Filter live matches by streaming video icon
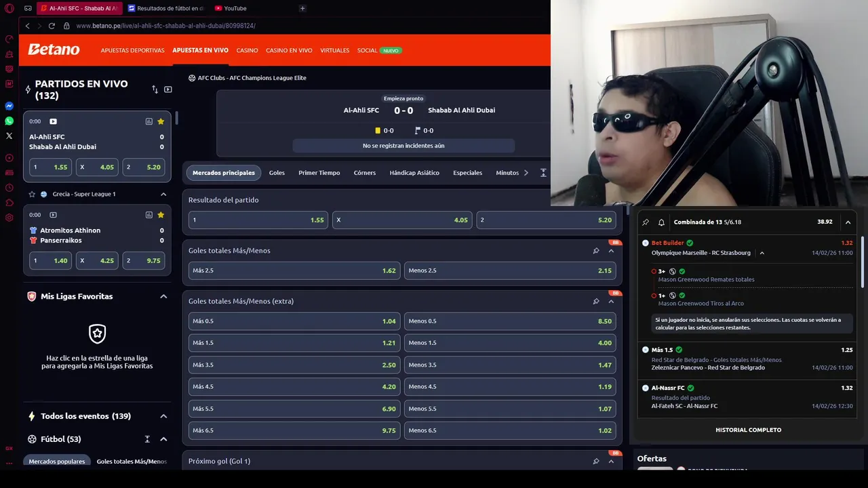The image size is (868, 488). 168,89
